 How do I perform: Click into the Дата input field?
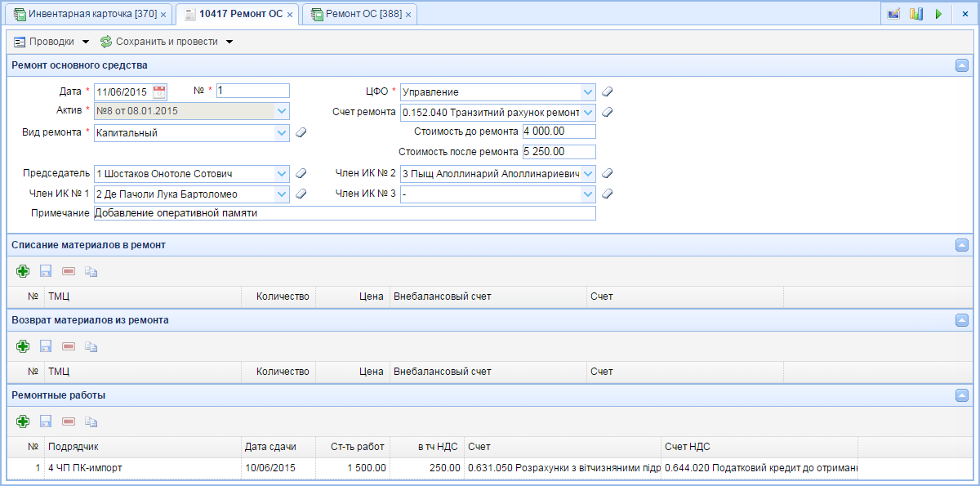[x=122, y=91]
